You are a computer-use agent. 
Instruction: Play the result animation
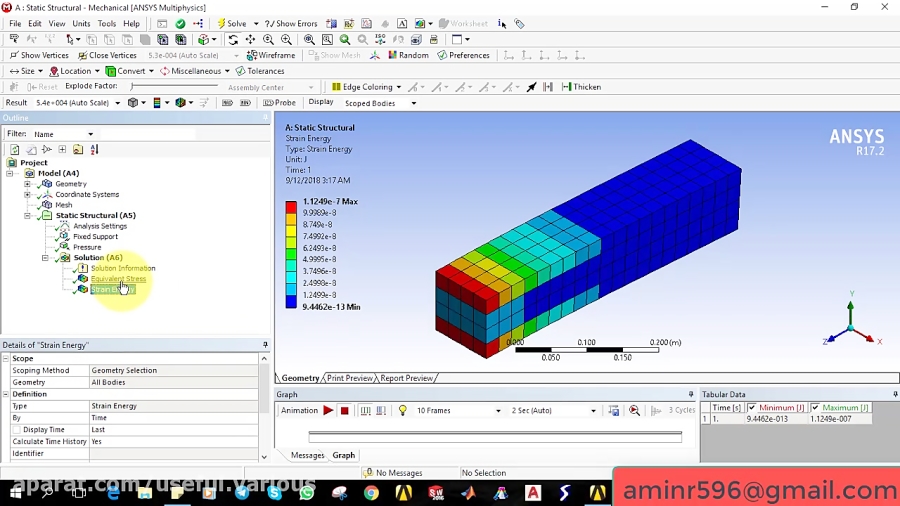tap(328, 411)
